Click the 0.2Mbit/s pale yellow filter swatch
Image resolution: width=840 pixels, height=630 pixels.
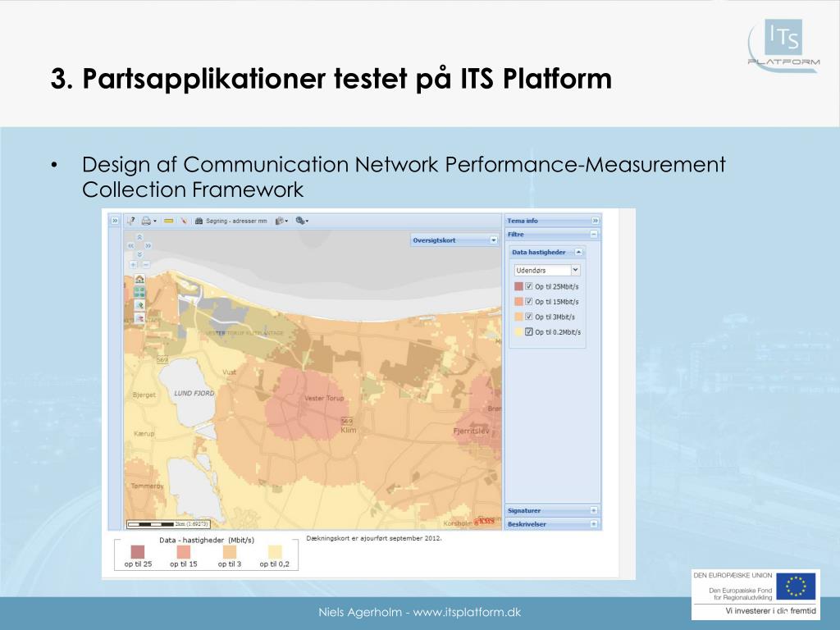pyautogui.click(x=518, y=331)
